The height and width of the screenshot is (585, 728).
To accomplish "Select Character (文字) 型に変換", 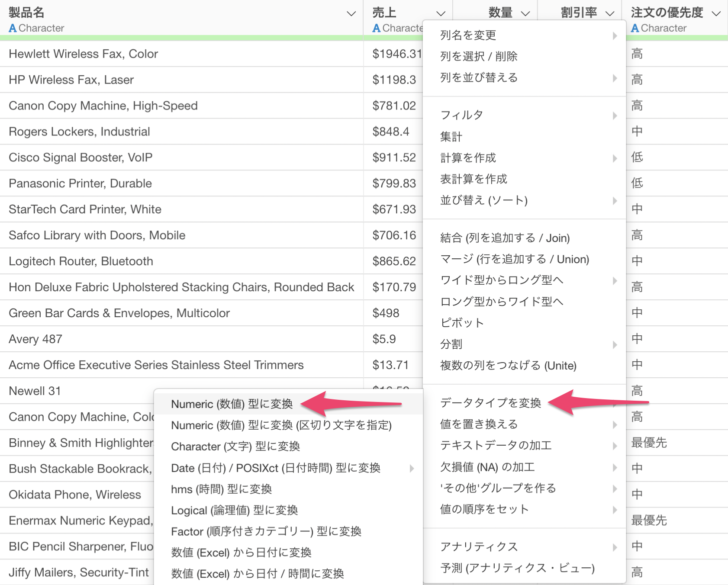I will coord(235,447).
